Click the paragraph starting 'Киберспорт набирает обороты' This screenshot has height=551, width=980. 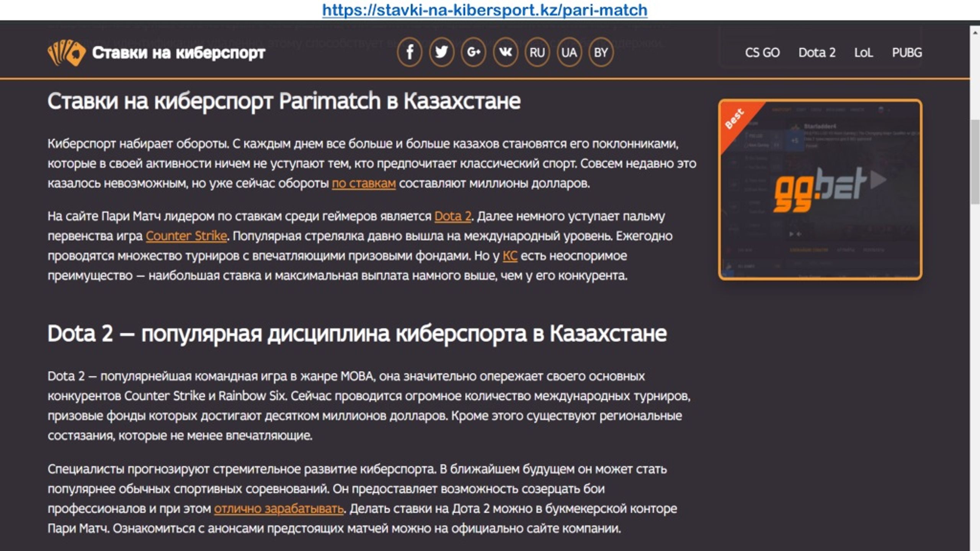click(x=372, y=163)
